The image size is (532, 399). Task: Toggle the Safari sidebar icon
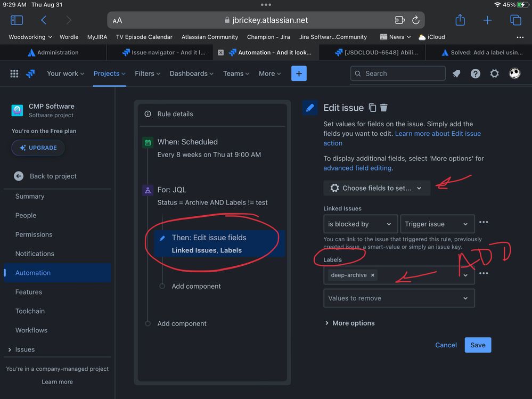pos(17,20)
